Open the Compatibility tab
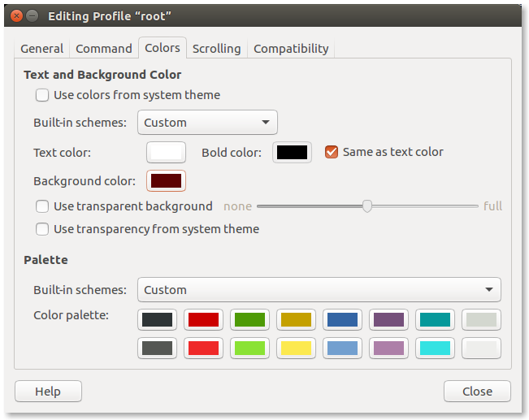The width and height of the screenshot is (529, 420). (291, 49)
